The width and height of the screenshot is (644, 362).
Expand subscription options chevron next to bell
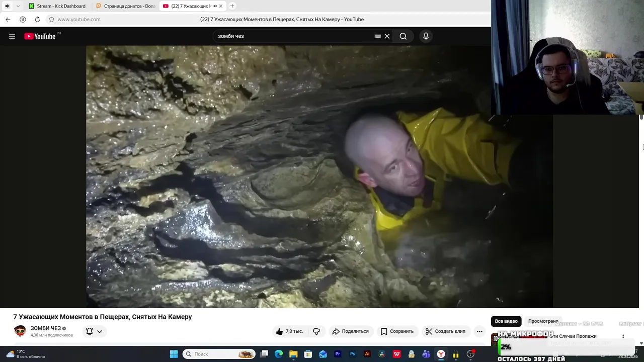tap(100, 331)
